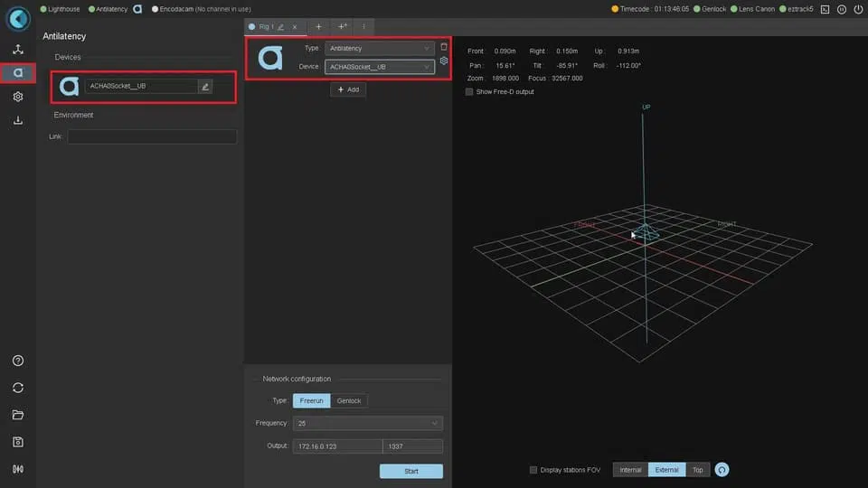Click the network topology icon in sidebar
This screenshot has width=868, height=488.
coord(18,50)
